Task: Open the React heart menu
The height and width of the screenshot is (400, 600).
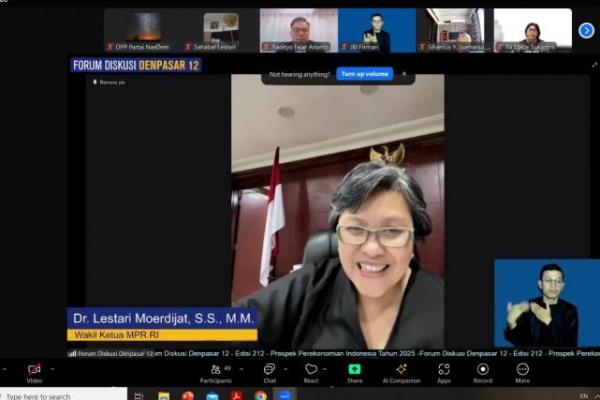Action: (311, 373)
